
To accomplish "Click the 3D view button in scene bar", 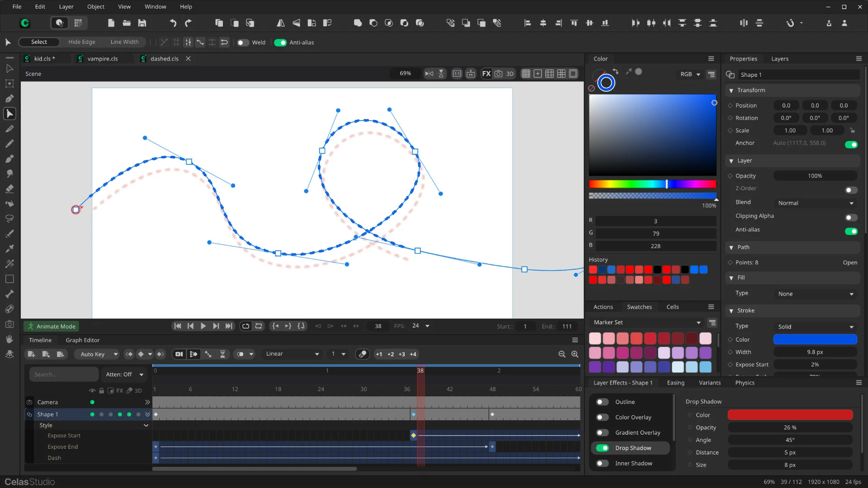I will [x=510, y=74].
